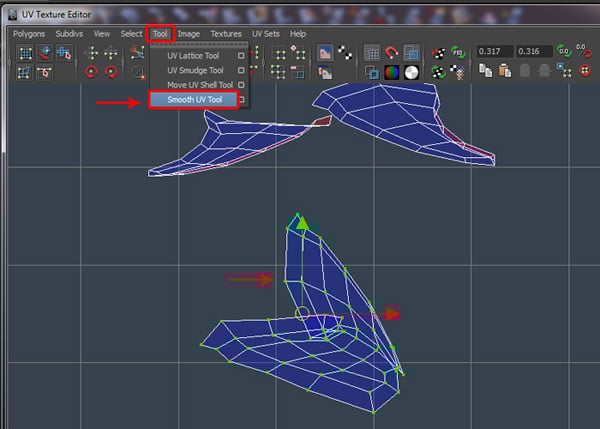Click the skewed blue lattice smudge icon
Viewport: 600px width, 429px height.
pyautogui.click(x=24, y=72)
